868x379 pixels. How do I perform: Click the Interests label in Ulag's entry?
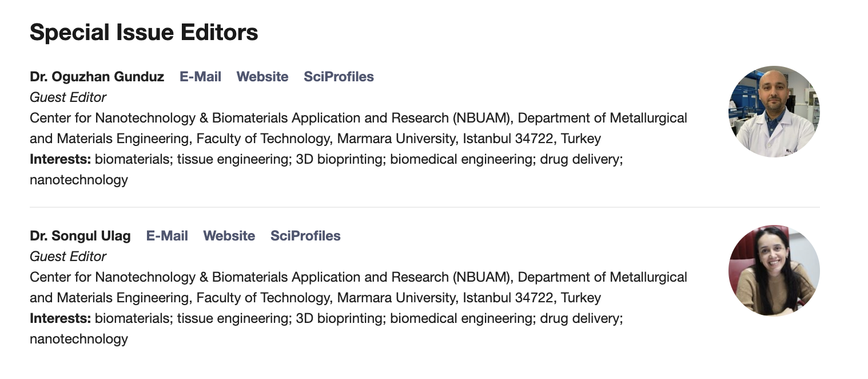pyautogui.click(x=60, y=318)
